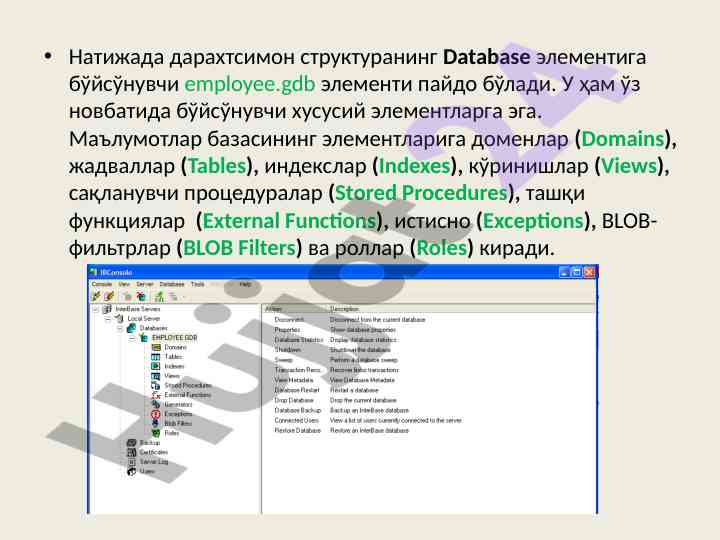Select the Stored Procedures node icon
This screenshot has width=720, height=540.
pos(156,385)
